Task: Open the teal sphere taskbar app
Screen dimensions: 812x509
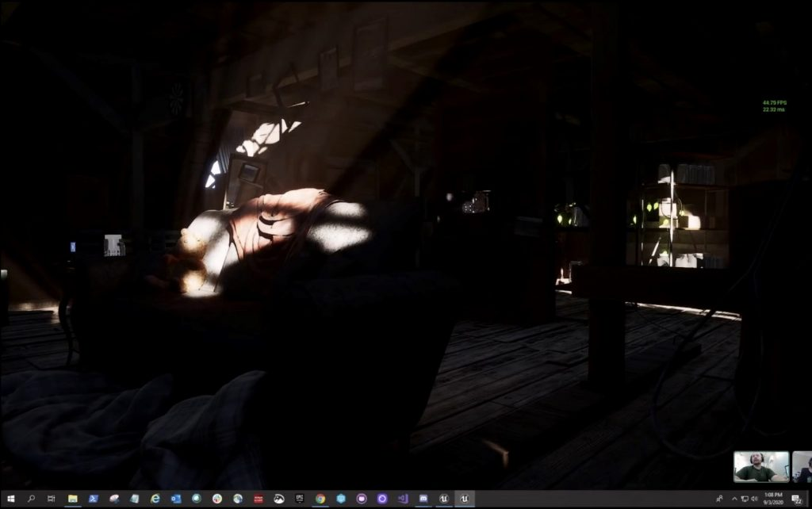Action: [197, 499]
